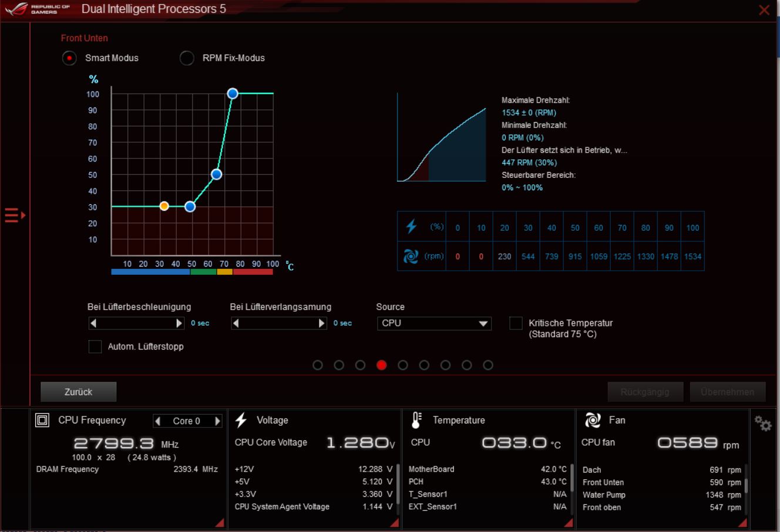This screenshot has width=780, height=532.
Task: Click the 447 RPM (30%) value
Action: click(x=529, y=163)
